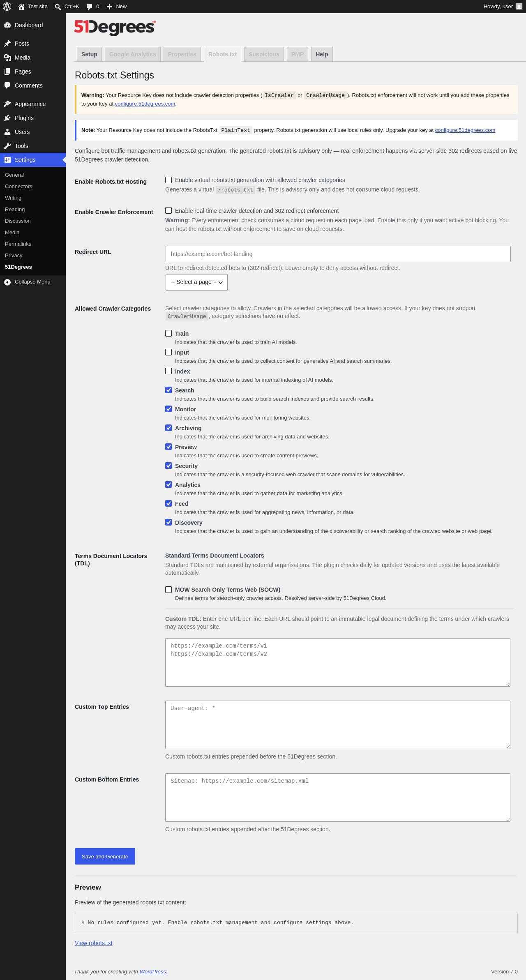Select the Posts pin icon
Screen dimensions: 526x980
tap(7, 44)
